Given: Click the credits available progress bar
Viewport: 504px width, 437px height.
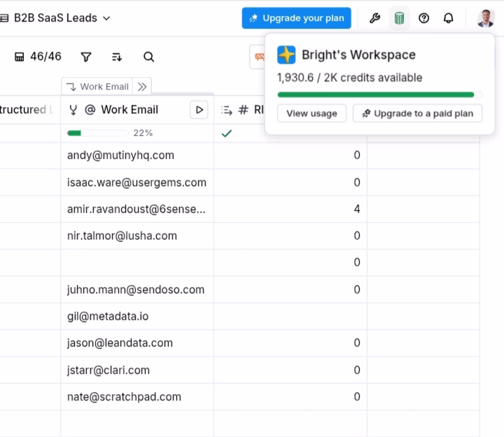Looking at the screenshot, I should [x=380, y=95].
